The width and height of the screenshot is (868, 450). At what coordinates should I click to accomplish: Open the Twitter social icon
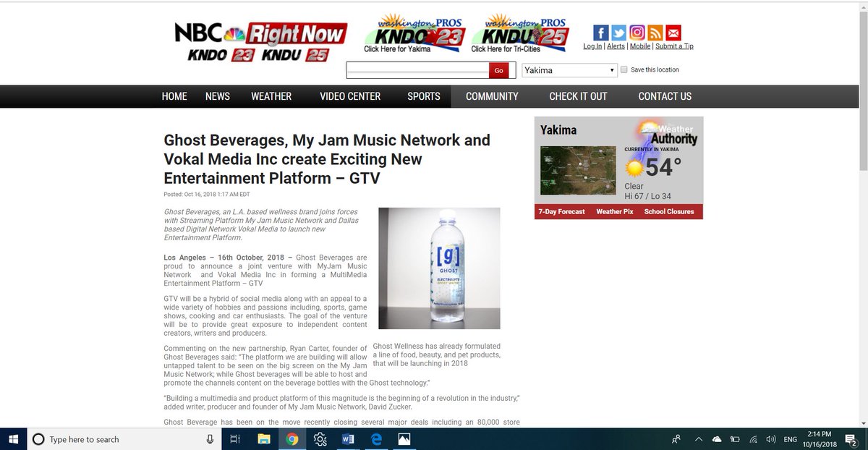click(x=618, y=33)
